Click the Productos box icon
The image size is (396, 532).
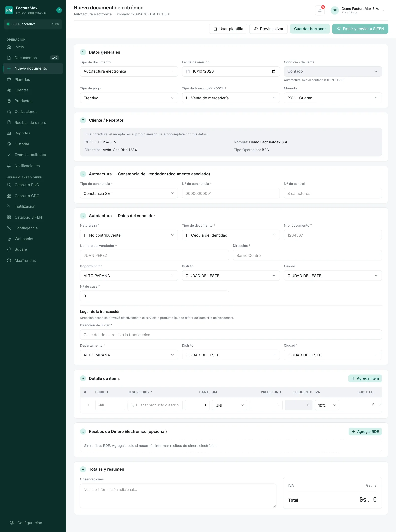[9, 101]
